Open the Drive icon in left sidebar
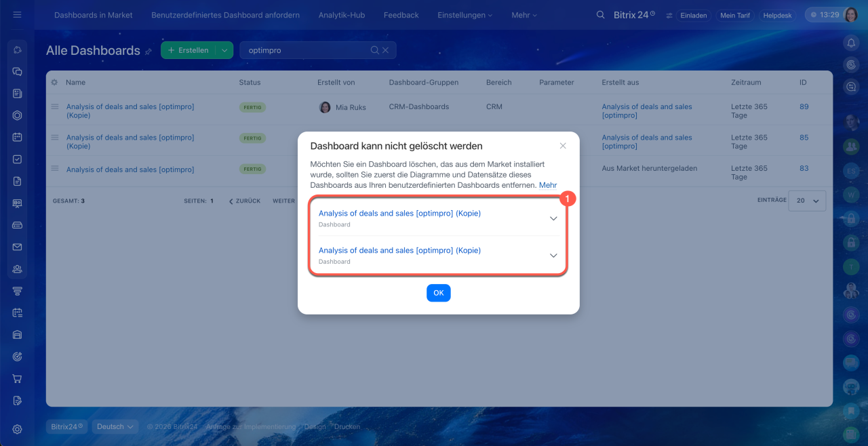Viewport: 868px width, 446px height. (18, 225)
